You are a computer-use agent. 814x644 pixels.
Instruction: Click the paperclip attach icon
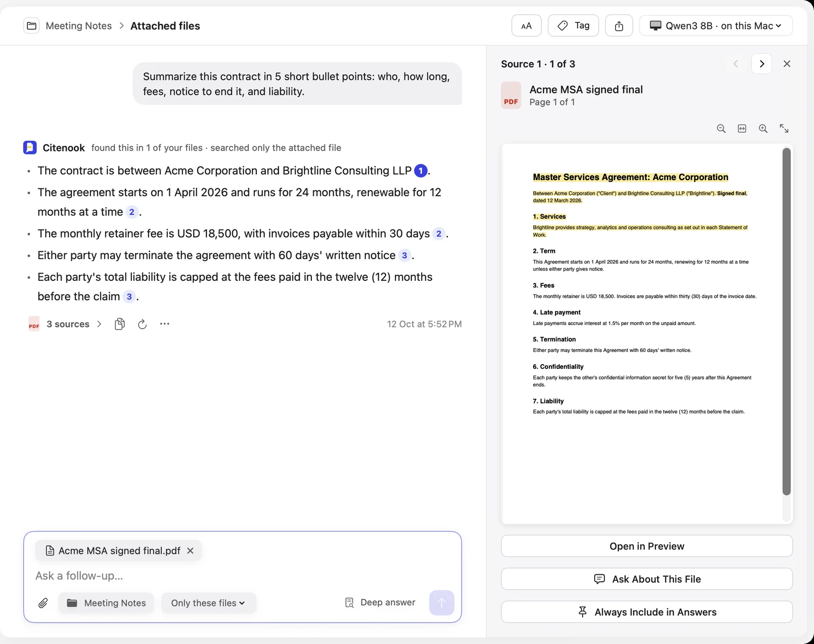[x=43, y=603]
